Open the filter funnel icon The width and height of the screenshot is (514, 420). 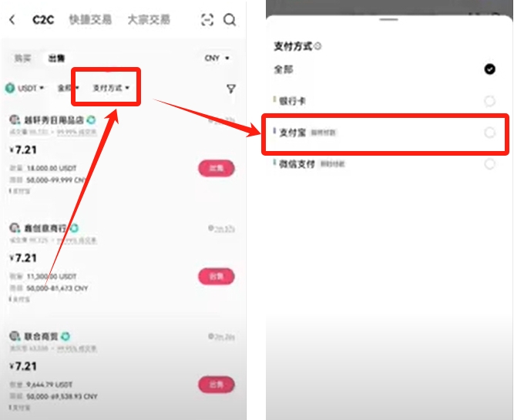coord(231,89)
